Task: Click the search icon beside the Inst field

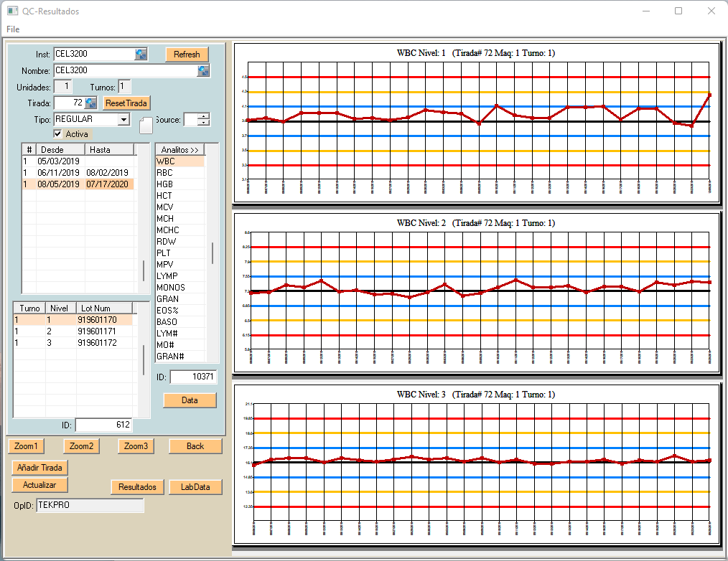Action: 141,55
